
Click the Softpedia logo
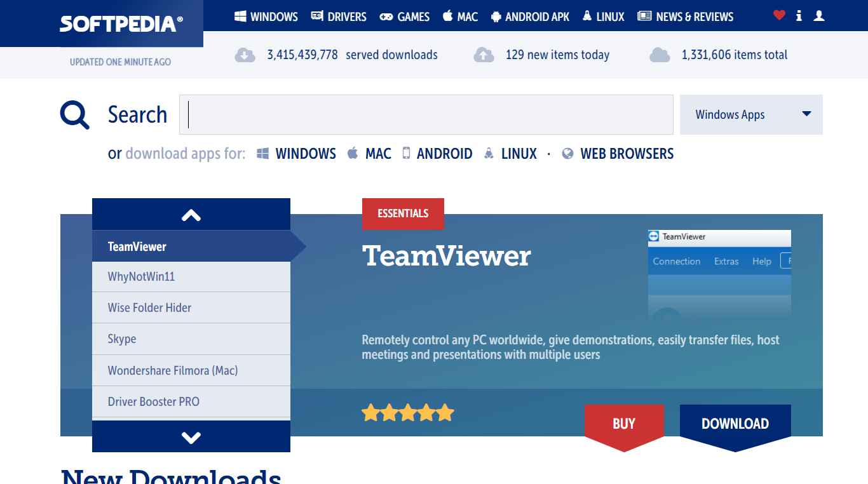(121, 24)
